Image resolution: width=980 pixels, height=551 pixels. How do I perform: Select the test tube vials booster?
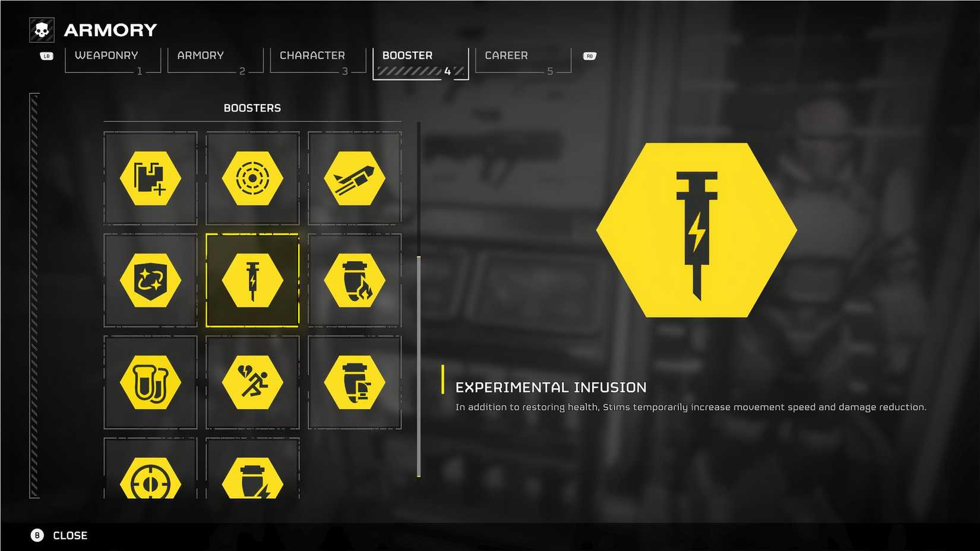coord(150,382)
